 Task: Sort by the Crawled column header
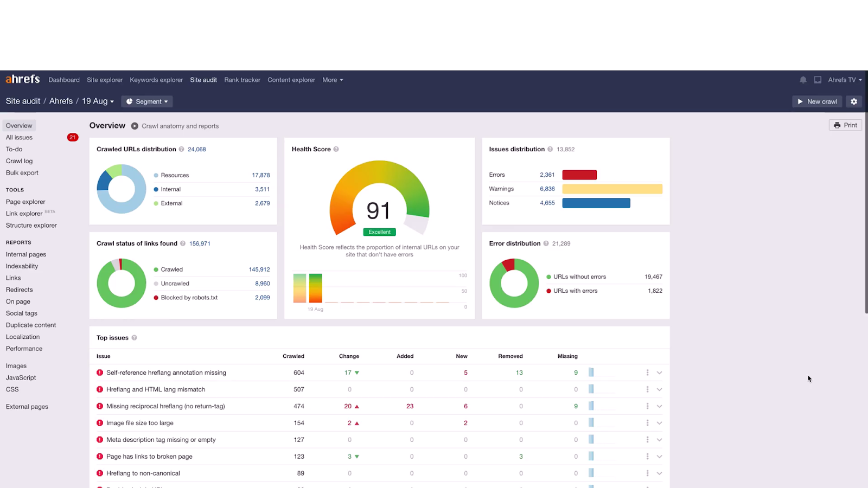pos(293,356)
